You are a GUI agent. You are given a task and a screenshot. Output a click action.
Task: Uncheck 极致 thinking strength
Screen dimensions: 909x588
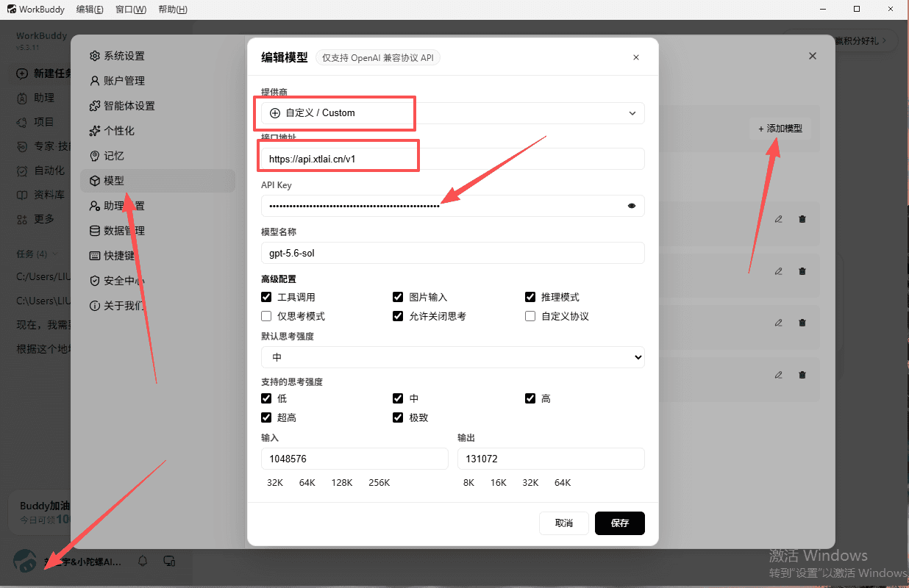click(398, 417)
